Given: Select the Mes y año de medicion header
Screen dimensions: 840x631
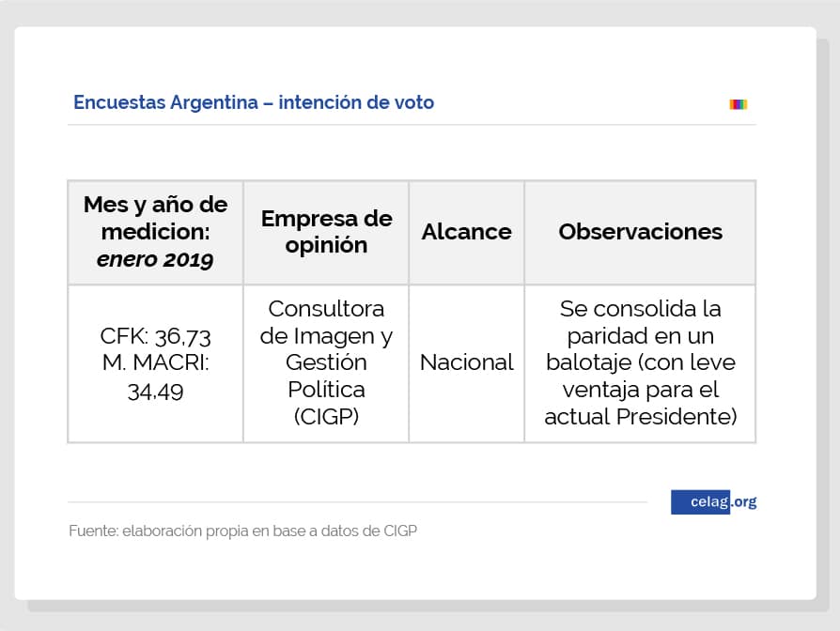Looking at the screenshot, I should pyautogui.click(x=155, y=232).
